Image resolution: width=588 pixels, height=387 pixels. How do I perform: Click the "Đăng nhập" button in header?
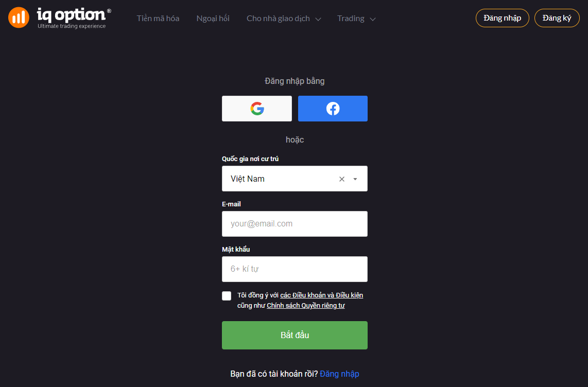click(502, 18)
